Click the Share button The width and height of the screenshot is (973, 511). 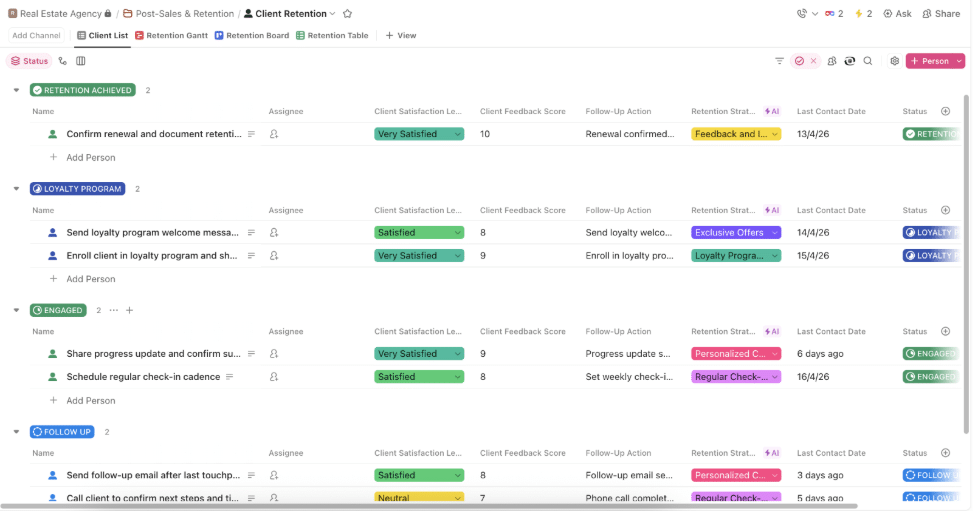(x=941, y=14)
